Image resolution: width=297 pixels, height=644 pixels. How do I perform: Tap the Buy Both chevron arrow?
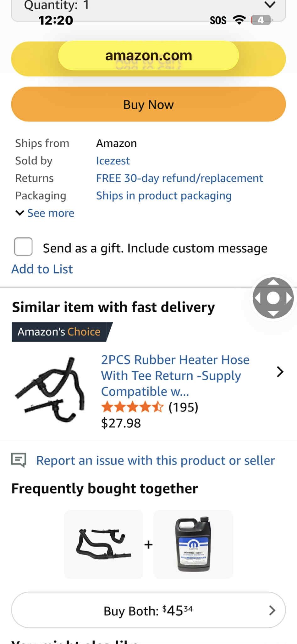(272, 610)
